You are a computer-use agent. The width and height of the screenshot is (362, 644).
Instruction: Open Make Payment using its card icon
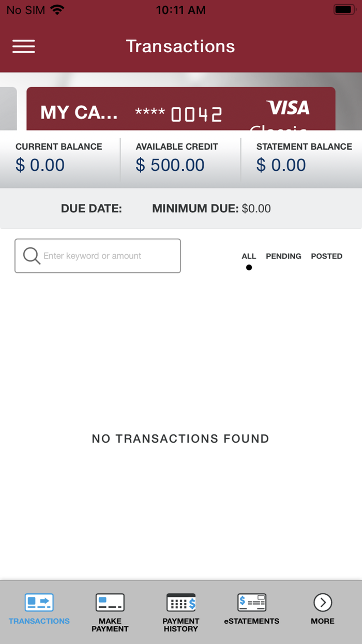pos(110,602)
